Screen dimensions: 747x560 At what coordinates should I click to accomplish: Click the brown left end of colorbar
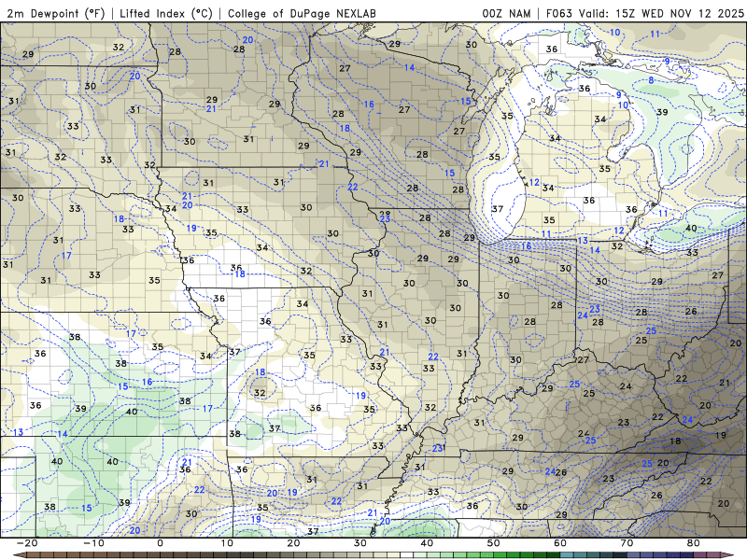(x=19, y=555)
